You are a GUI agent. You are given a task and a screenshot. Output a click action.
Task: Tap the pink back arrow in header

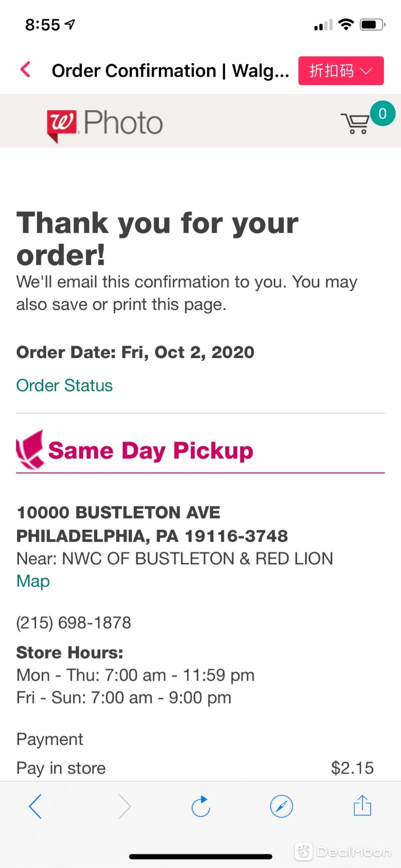coord(26,70)
